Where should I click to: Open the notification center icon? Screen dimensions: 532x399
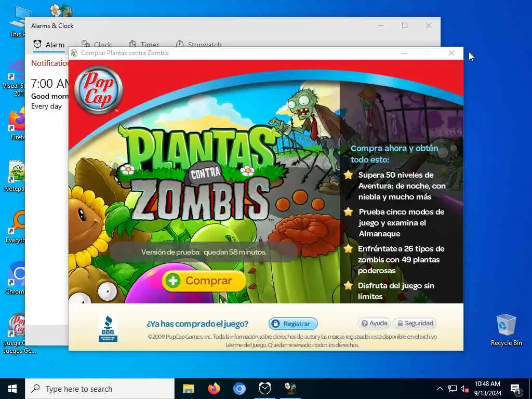point(516,389)
